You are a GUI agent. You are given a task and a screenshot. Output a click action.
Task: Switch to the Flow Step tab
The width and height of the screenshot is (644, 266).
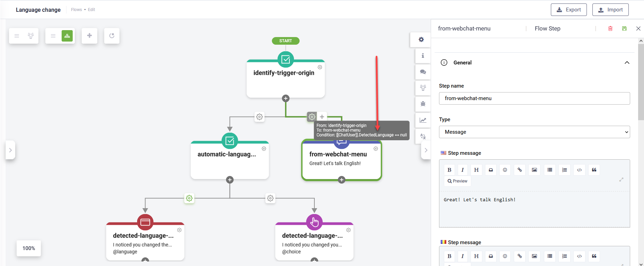547,28
